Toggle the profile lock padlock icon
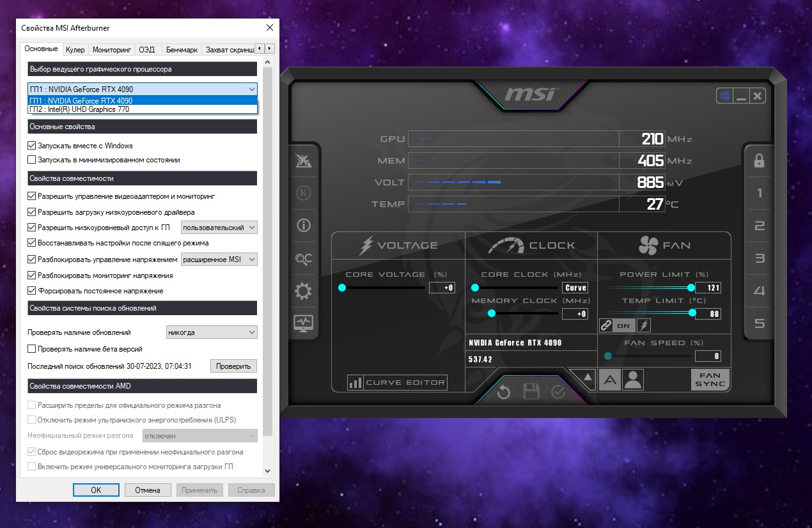This screenshot has width=812, height=528. [760, 160]
